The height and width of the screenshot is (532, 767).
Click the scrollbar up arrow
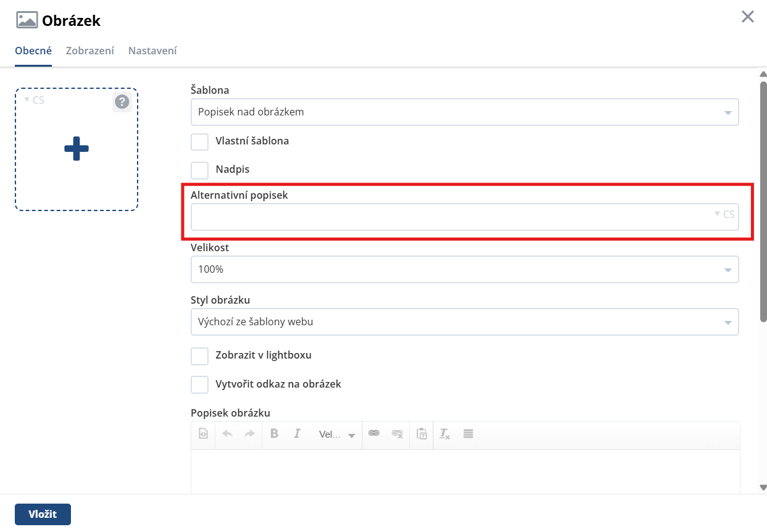pyautogui.click(x=763, y=74)
